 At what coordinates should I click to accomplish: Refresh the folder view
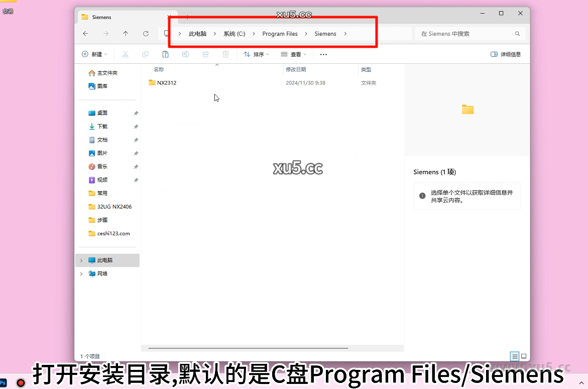point(146,34)
